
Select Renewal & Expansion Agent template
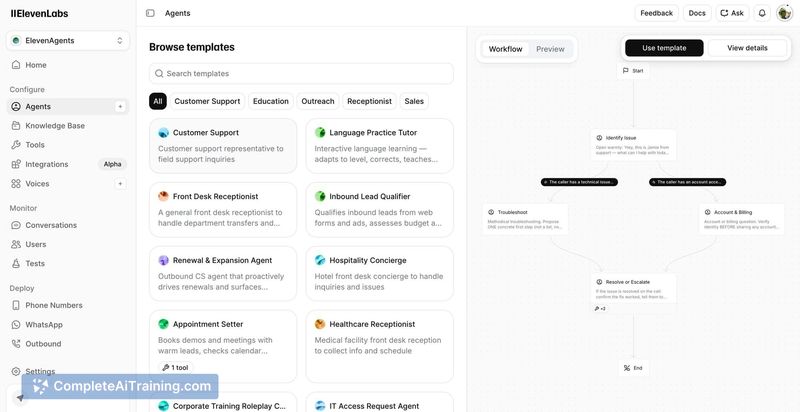click(223, 273)
